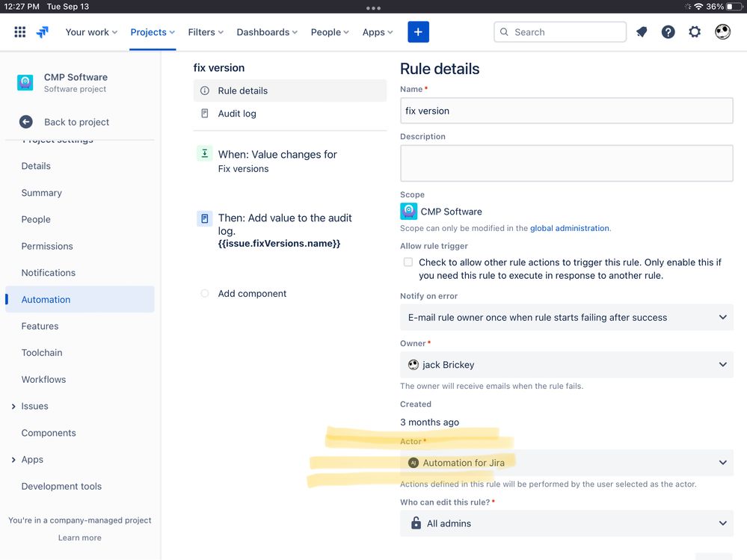Click the Search box
Image resolution: width=747 pixels, height=560 pixels.
(560, 32)
